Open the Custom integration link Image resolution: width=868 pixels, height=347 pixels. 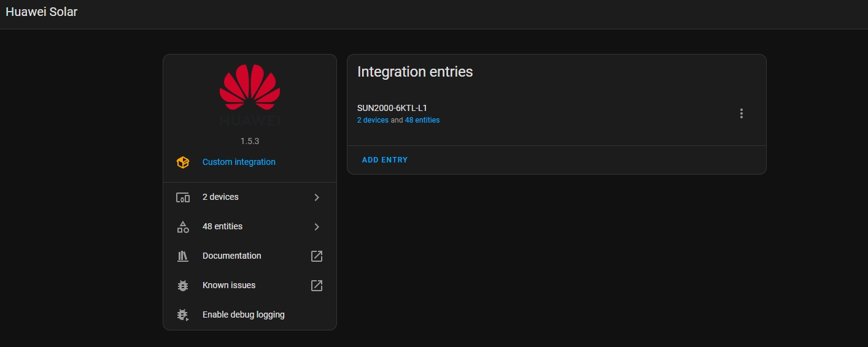pos(239,162)
